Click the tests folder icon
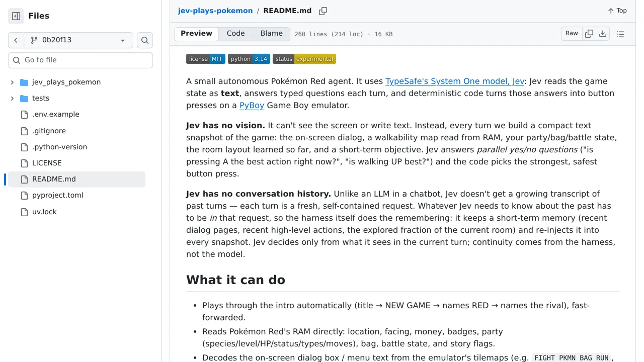 [24, 98]
